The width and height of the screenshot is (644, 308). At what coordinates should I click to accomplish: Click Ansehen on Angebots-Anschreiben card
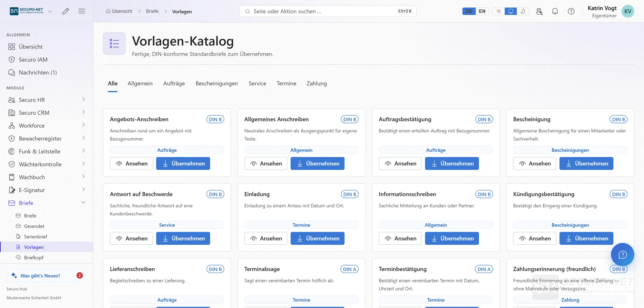131,163
